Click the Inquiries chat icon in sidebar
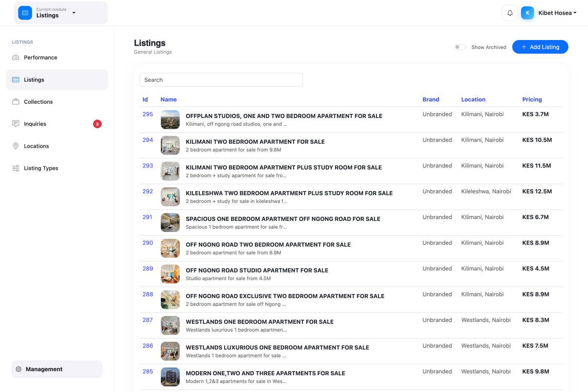This screenshot has height=392, width=588. 16,124
